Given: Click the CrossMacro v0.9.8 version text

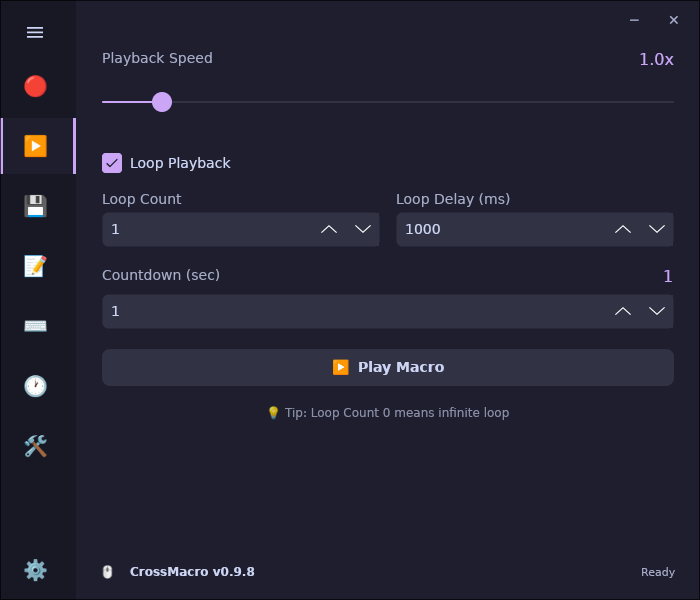Looking at the screenshot, I should (192, 572).
